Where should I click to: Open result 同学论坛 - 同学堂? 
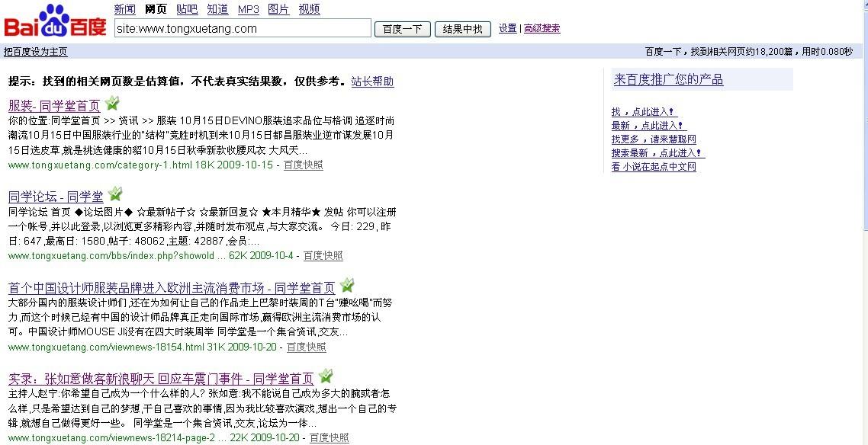tap(56, 197)
